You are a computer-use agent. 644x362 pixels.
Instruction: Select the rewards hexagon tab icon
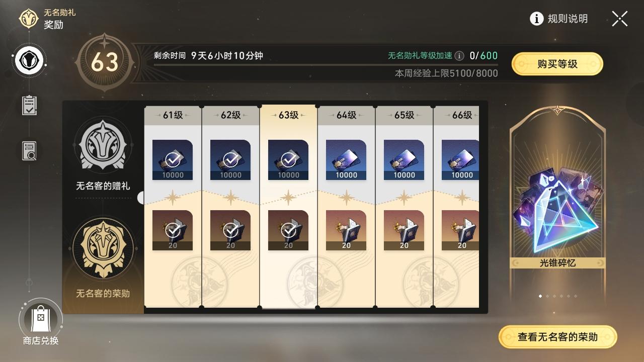30,61
